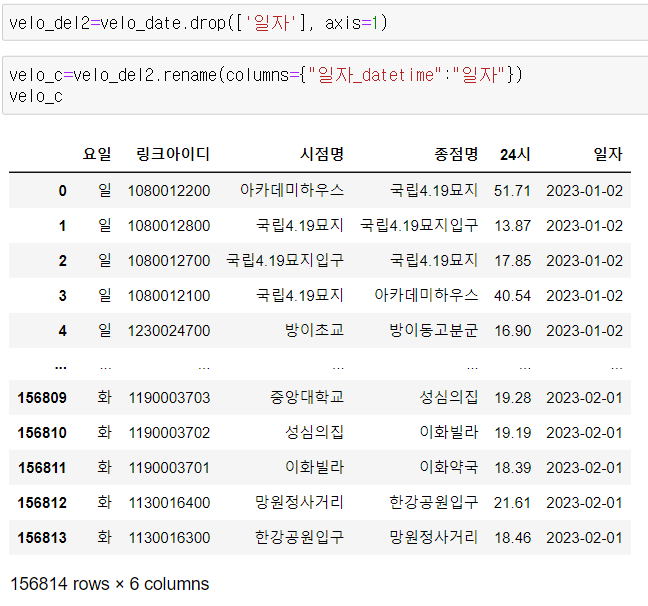This screenshot has width=648, height=606.
Task: Click the 종점명 cell 국립4.19묘지입구 in row 1
Action: click(x=419, y=225)
